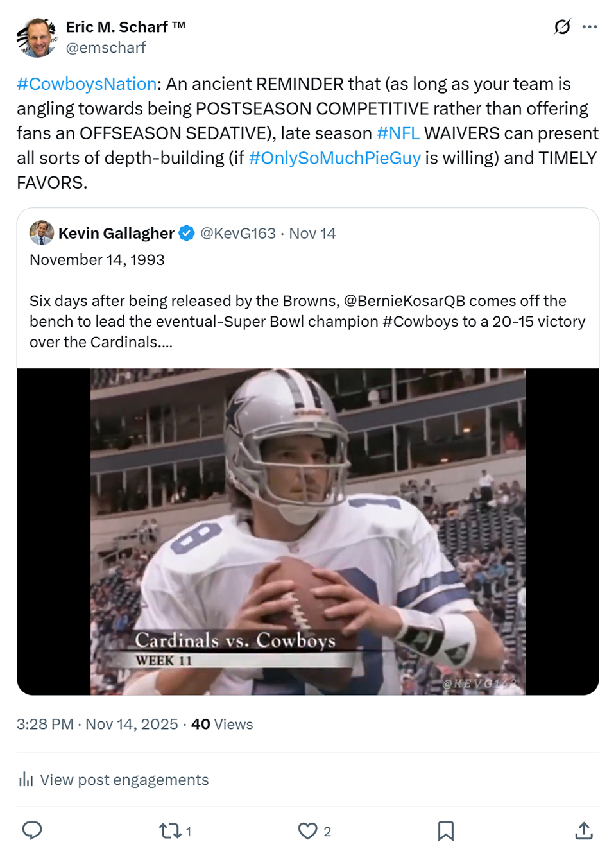This screenshot has height=858, width=616.
Task: Follow the #NFL hashtag link
Action: pyautogui.click(x=398, y=133)
